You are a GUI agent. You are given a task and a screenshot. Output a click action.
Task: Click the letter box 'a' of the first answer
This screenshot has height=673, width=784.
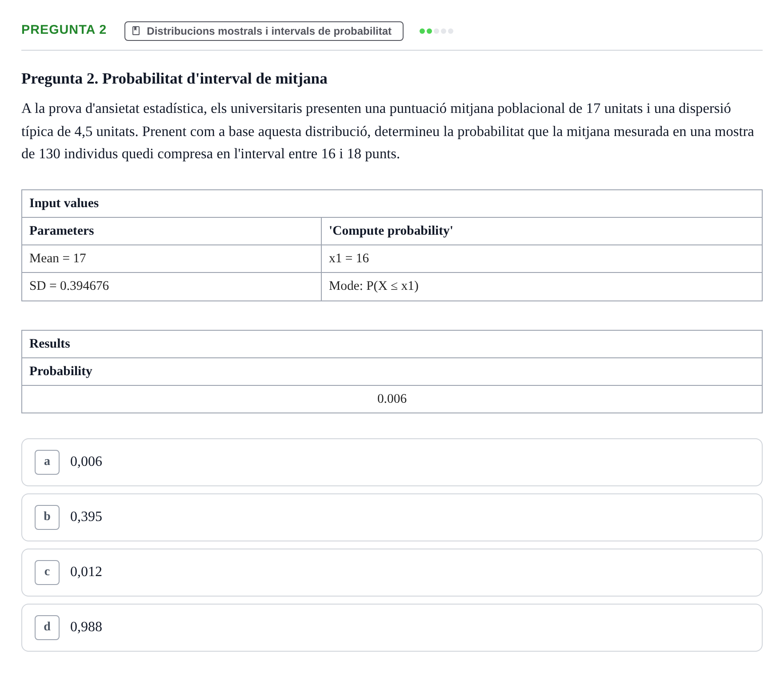coord(47,462)
